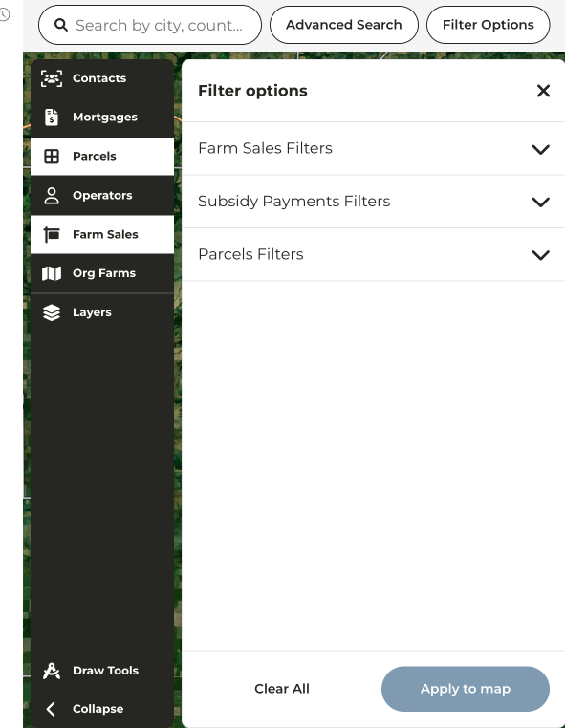Click the search magnifier icon
The image size is (565, 728).
click(61, 25)
